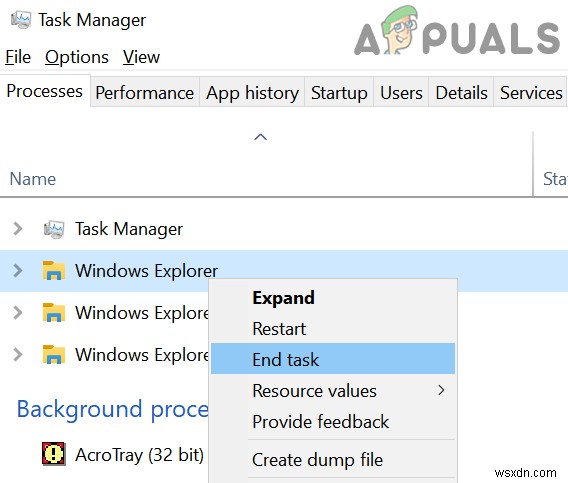This screenshot has height=483, width=568.
Task: Click the highlighted Windows Explorer folder icon
Action: coord(54,271)
